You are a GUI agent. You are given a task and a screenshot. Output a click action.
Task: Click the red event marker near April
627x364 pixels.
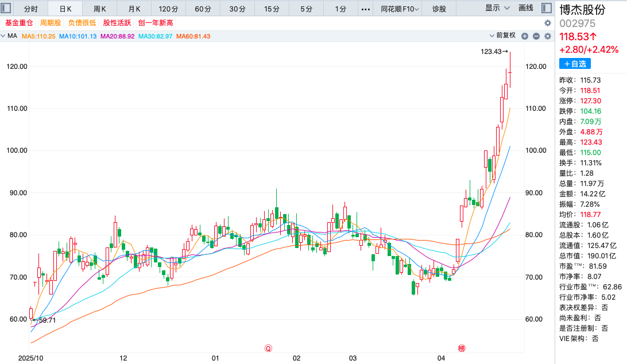[x=461, y=348]
